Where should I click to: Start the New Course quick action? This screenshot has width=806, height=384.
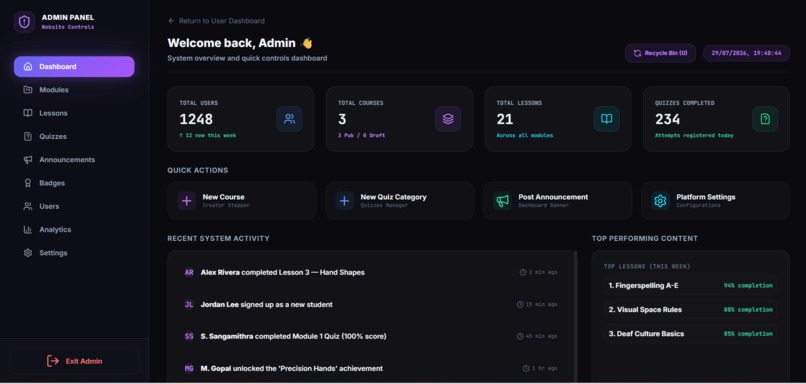242,201
